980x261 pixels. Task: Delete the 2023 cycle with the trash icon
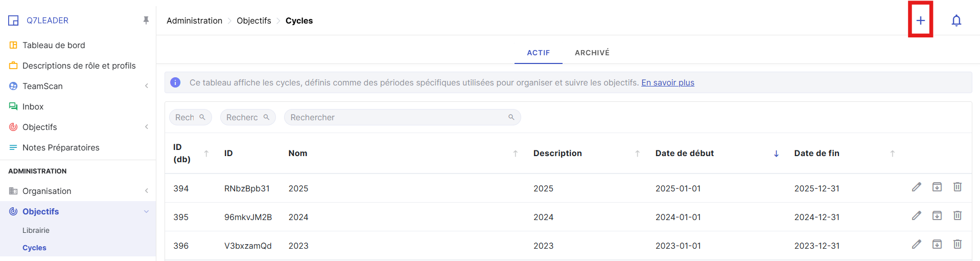[957, 245]
